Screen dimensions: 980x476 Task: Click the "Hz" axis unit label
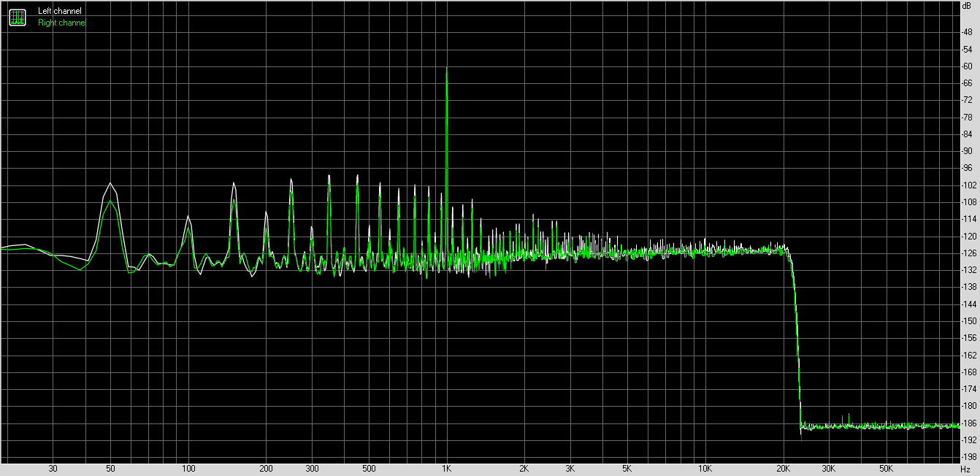(x=965, y=468)
